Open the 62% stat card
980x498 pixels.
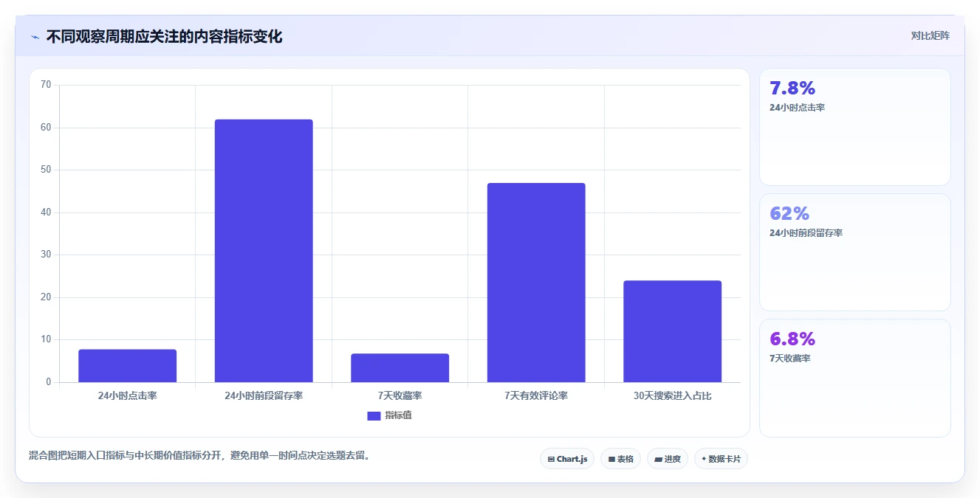pyautogui.click(x=854, y=252)
